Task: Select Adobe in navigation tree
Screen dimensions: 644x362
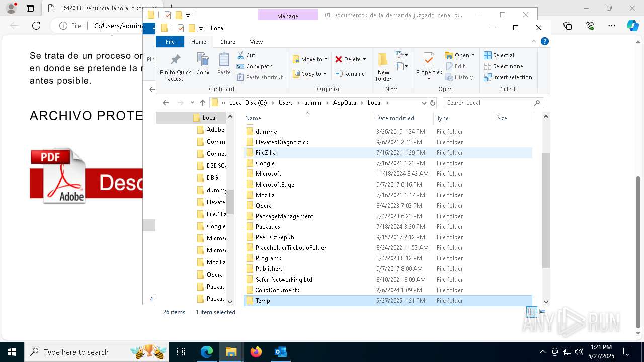Action: (210, 130)
